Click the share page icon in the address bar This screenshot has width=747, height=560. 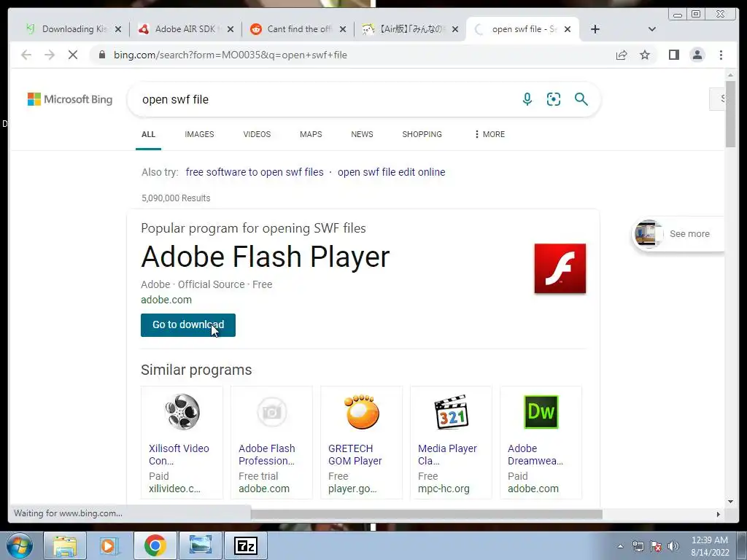(x=622, y=55)
